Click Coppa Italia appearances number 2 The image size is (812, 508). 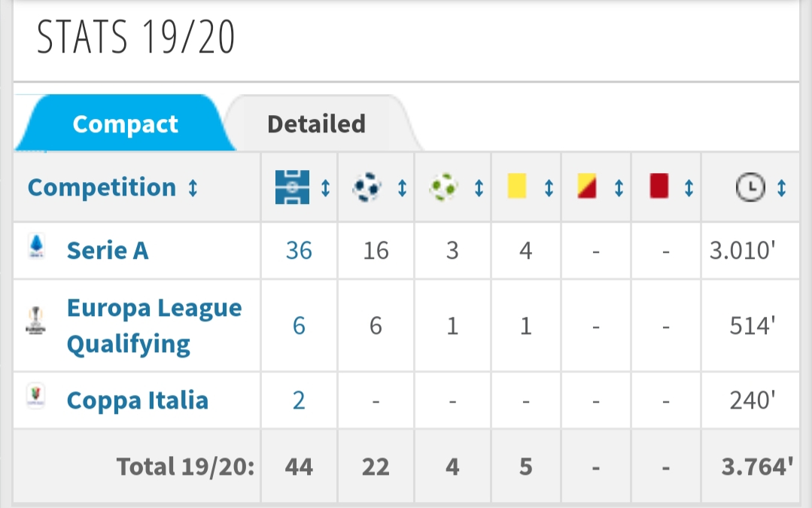(x=299, y=400)
